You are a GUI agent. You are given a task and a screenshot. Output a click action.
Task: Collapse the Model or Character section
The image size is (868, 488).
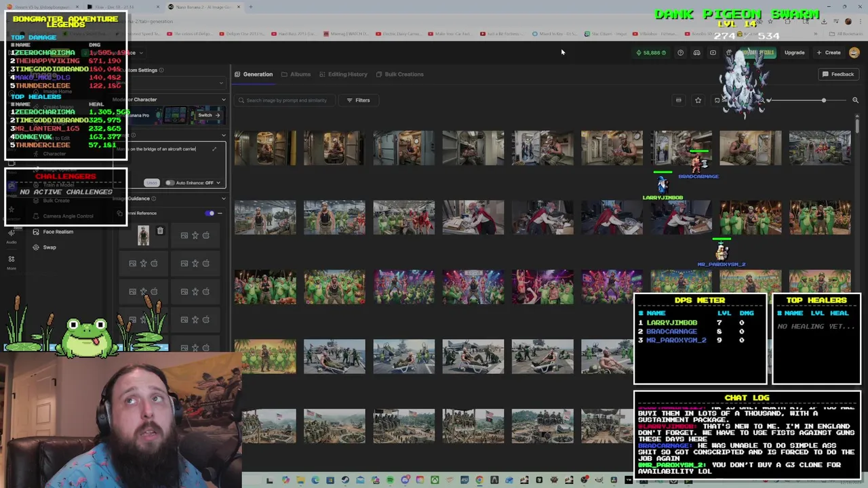[x=223, y=100]
